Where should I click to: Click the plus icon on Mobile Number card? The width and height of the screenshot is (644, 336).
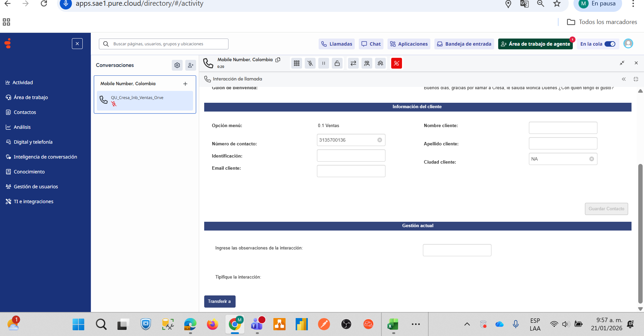click(x=185, y=84)
